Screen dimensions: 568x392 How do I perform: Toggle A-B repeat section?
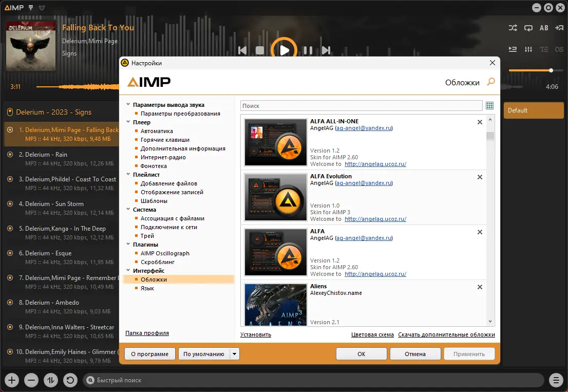pos(544,28)
